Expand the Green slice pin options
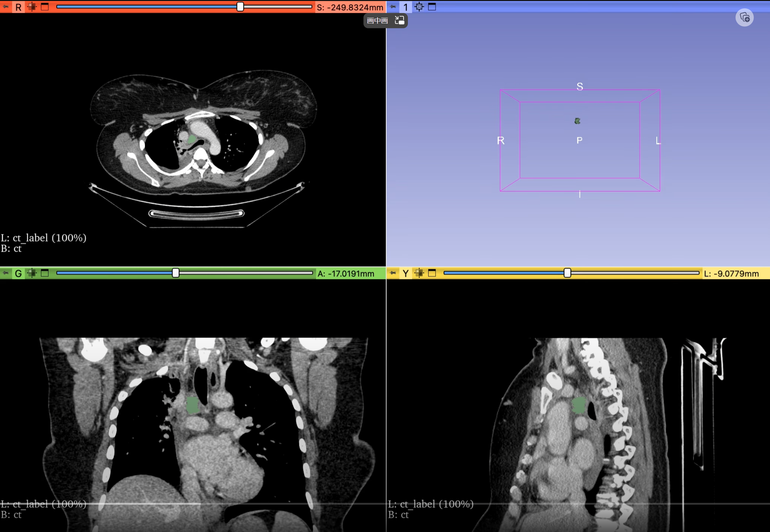Viewport: 770px width, 532px height. tap(6, 273)
